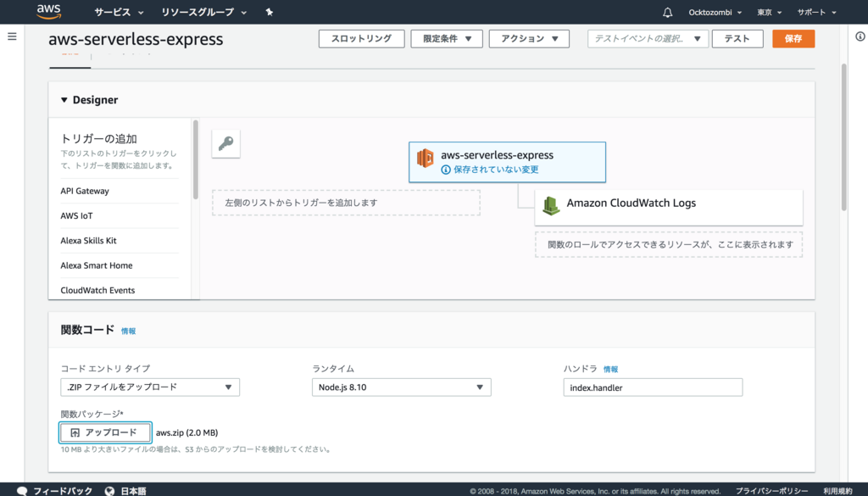Image resolution: width=868 pixels, height=496 pixels.
Task: Click the orange 保存 button
Action: click(793, 39)
